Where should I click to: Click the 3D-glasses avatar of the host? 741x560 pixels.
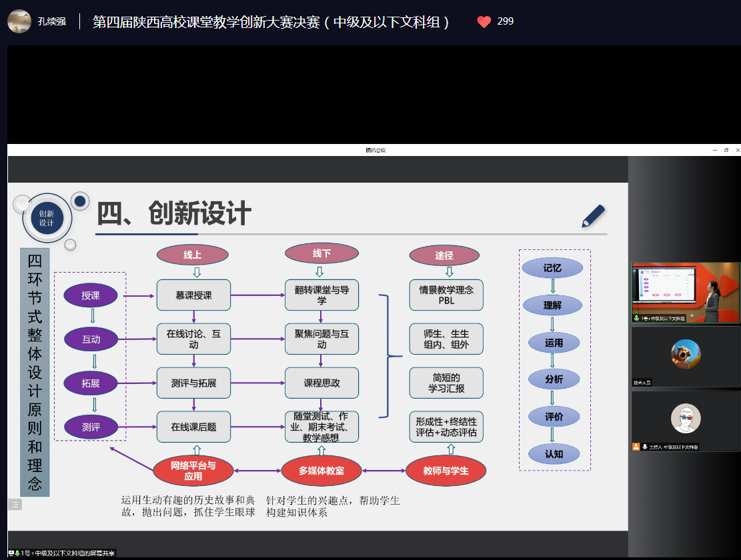[686, 418]
